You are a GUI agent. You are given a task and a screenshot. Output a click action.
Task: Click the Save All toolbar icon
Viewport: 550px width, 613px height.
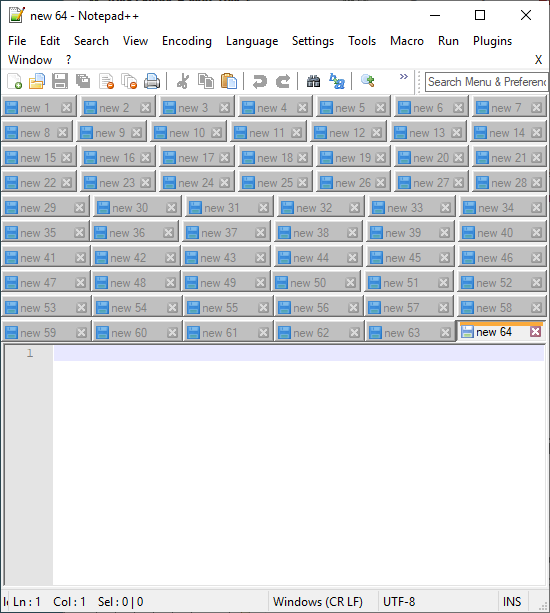[x=83, y=81]
